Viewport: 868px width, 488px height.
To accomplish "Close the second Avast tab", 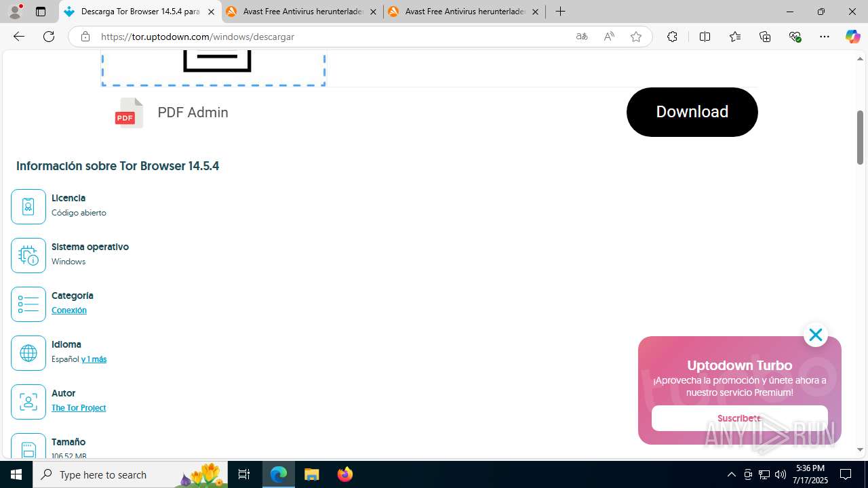I will [x=535, y=12].
